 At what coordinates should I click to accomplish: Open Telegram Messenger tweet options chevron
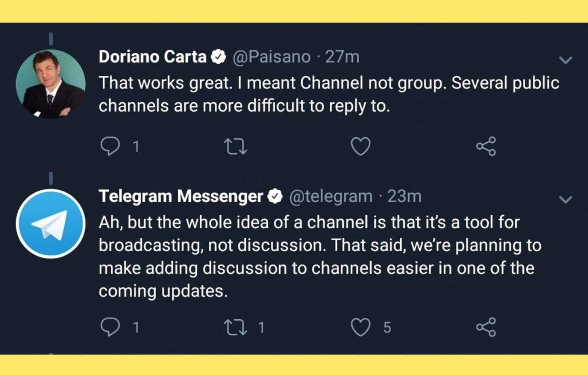[565, 199]
